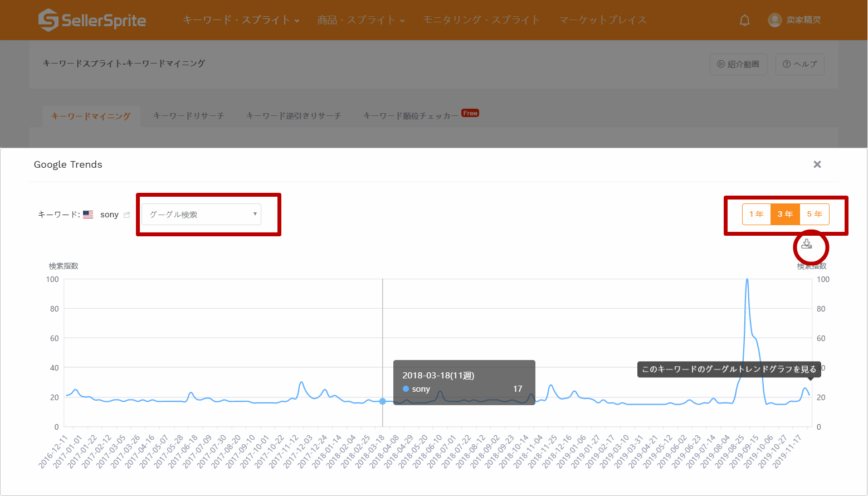Open マーケットプレイス menu item
Screen dimensions: 868x496
(x=603, y=20)
